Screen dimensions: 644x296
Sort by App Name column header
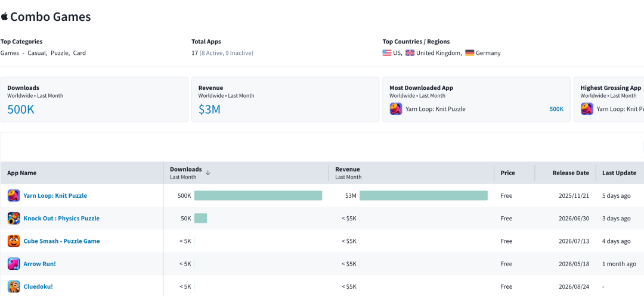(x=82, y=173)
